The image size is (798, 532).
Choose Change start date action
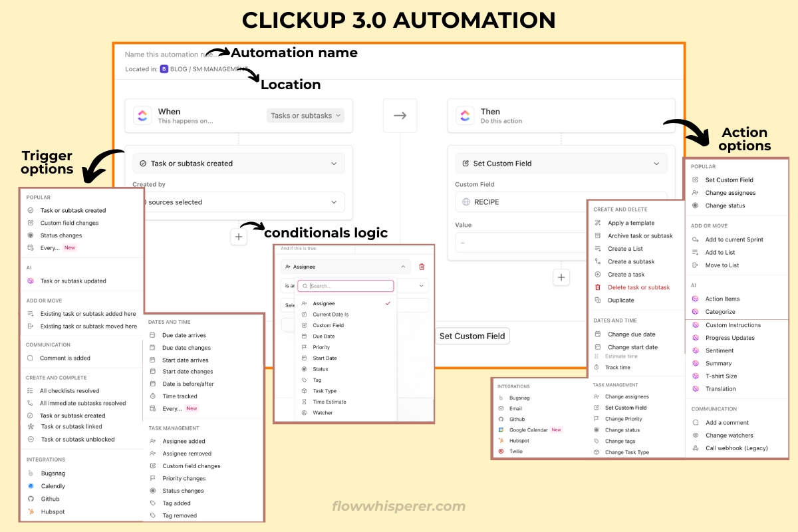coord(632,347)
